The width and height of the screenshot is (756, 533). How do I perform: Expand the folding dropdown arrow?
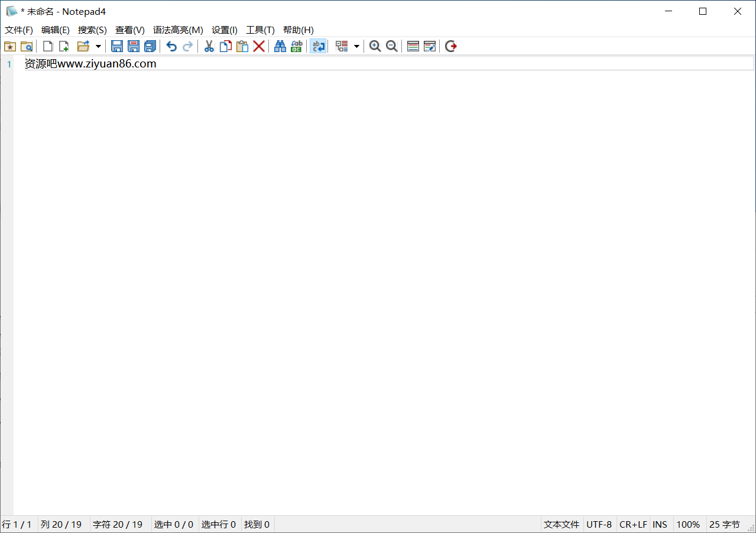[x=356, y=46]
